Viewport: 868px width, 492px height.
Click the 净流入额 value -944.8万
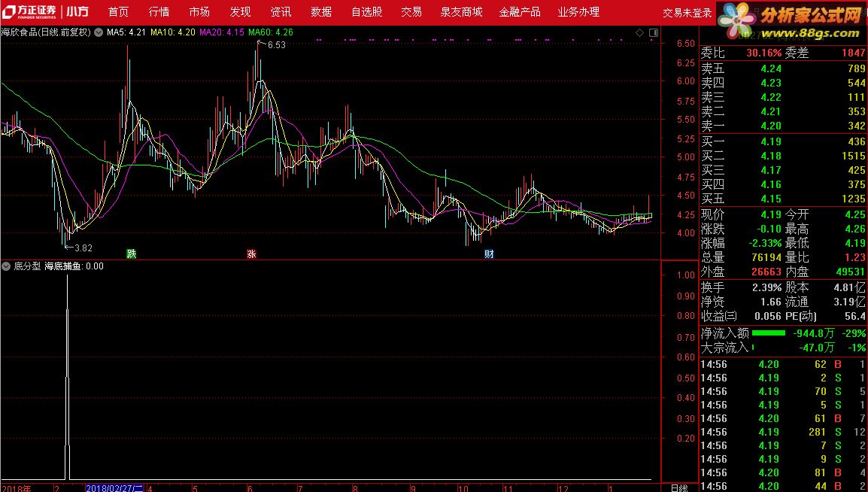(x=813, y=333)
